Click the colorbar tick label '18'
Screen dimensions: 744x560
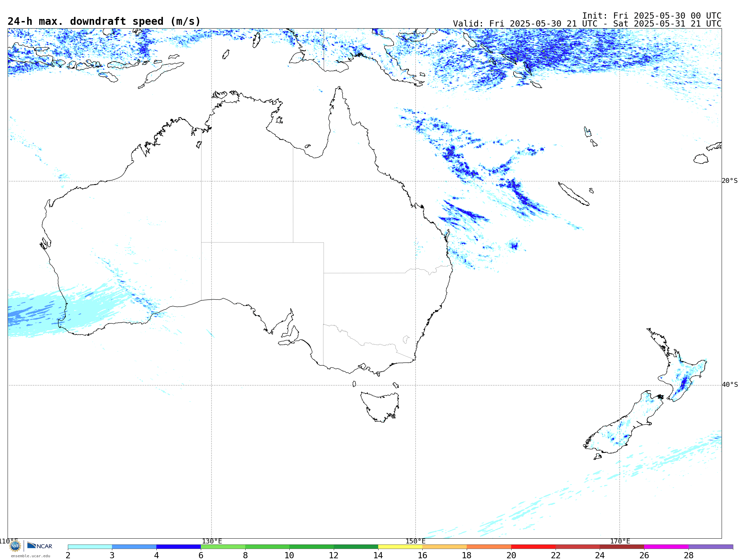point(467,556)
